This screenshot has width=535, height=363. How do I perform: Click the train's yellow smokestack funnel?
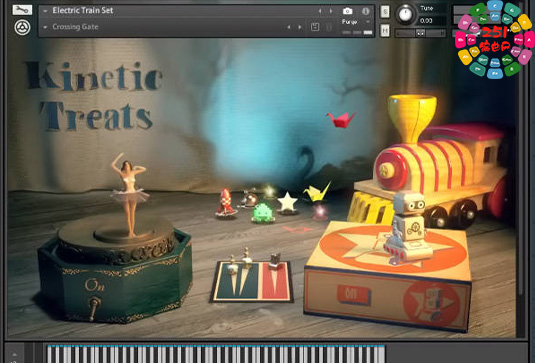(x=412, y=118)
